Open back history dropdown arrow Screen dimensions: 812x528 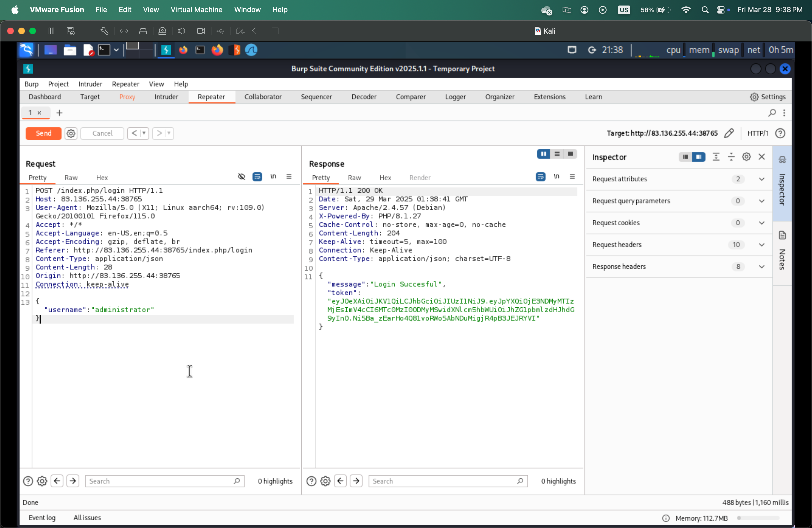tap(144, 133)
